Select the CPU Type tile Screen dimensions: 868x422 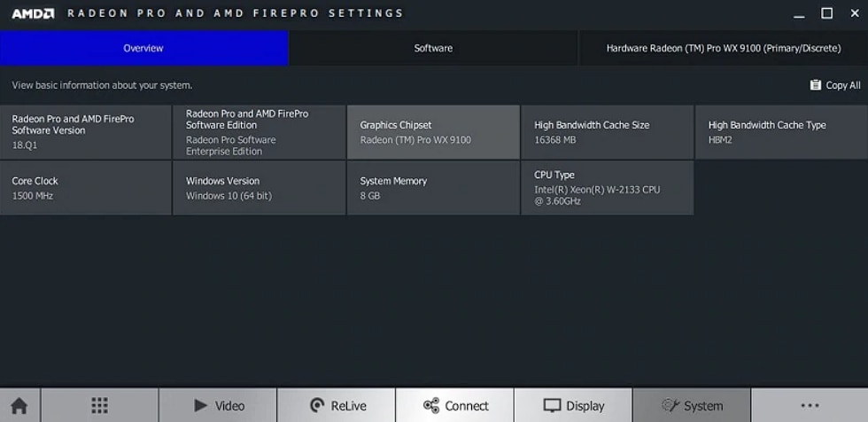608,188
